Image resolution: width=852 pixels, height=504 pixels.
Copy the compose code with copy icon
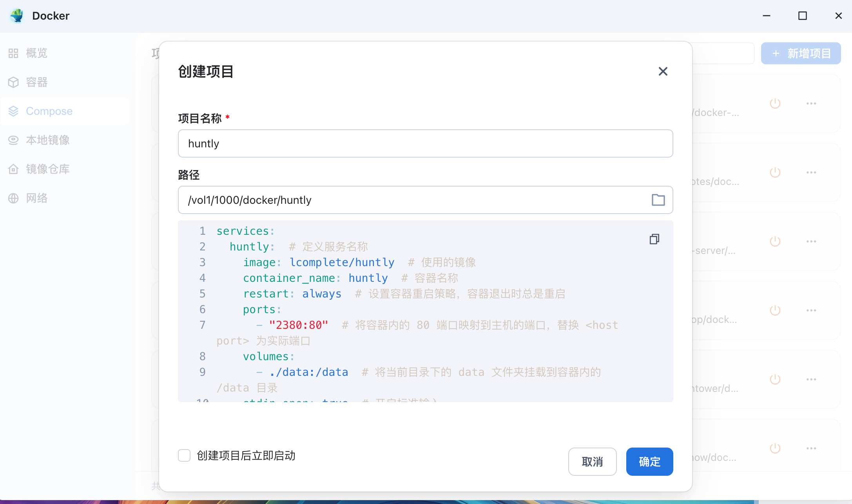click(654, 239)
